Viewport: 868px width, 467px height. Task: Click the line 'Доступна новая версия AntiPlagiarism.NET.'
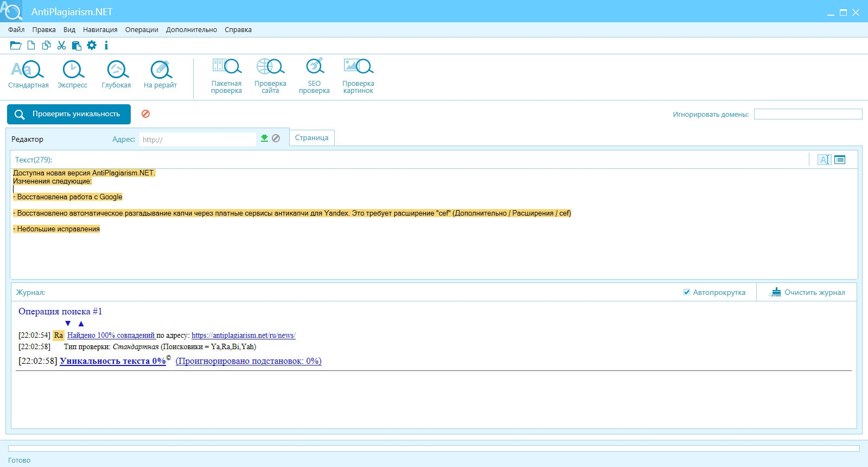(84, 173)
